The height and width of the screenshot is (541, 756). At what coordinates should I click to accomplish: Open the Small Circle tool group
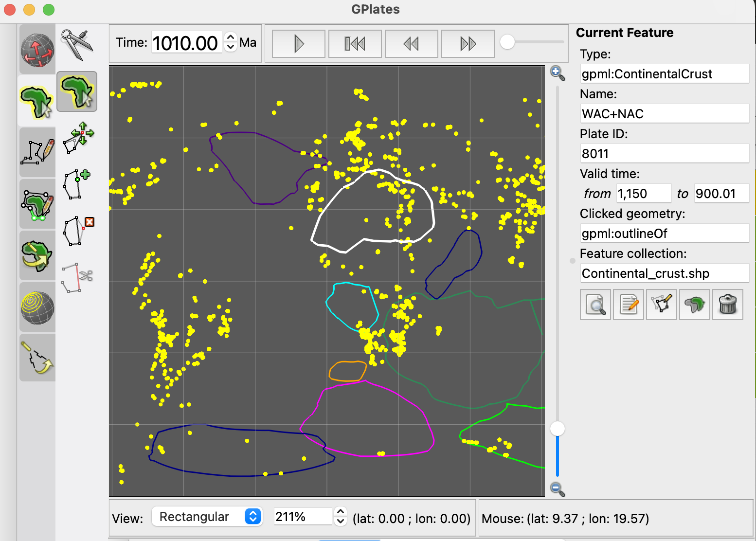pos(37,307)
